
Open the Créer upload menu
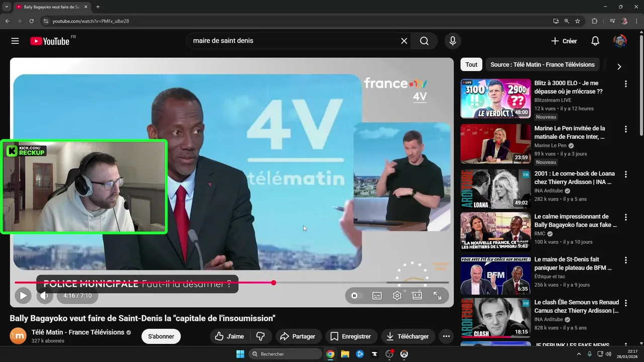(x=564, y=41)
